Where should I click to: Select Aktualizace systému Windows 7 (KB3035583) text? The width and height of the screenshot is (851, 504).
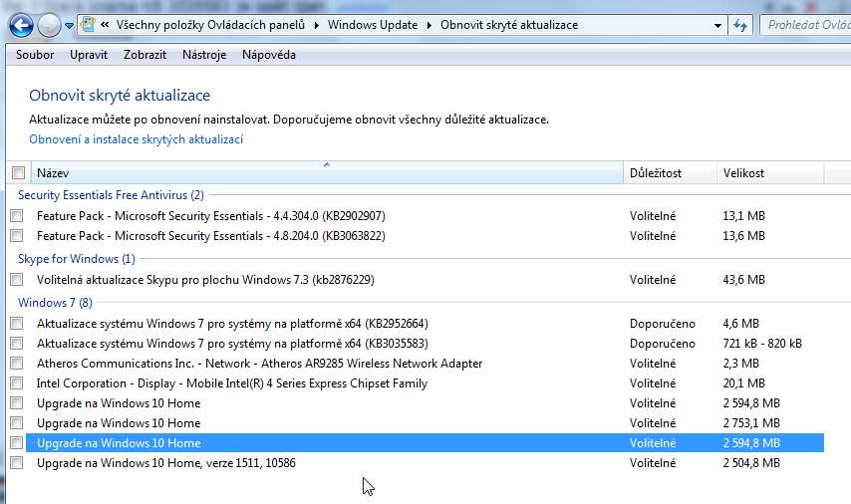pyautogui.click(x=232, y=344)
